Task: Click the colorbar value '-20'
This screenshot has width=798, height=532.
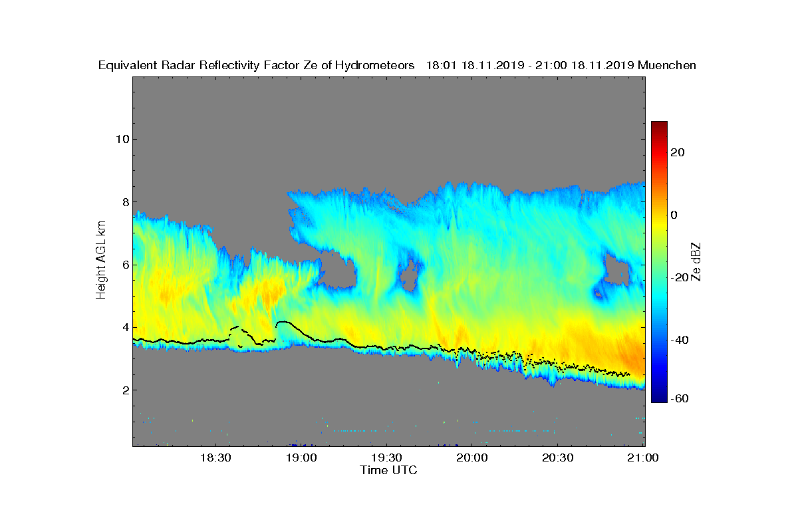Action: [x=680, y=277]
